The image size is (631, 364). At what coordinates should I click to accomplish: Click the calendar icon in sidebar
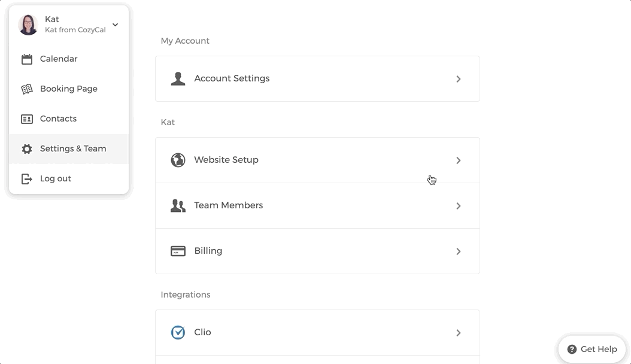(27, 59)
